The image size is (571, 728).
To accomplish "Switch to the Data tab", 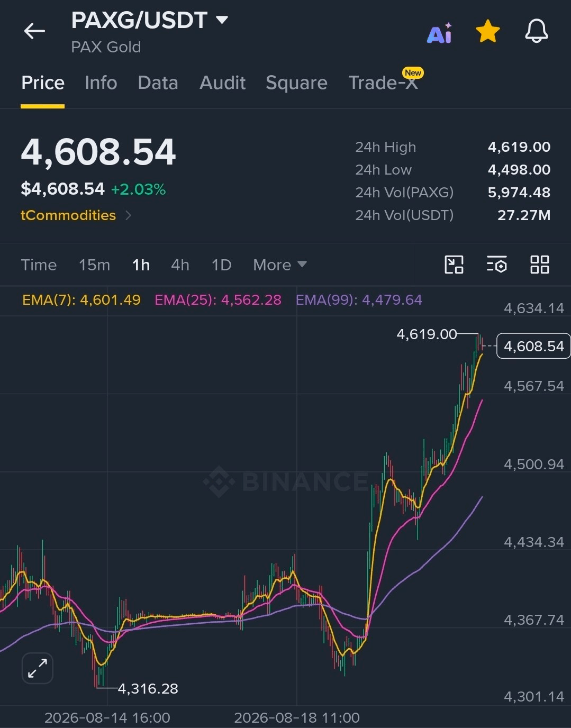I will point(158,83).
